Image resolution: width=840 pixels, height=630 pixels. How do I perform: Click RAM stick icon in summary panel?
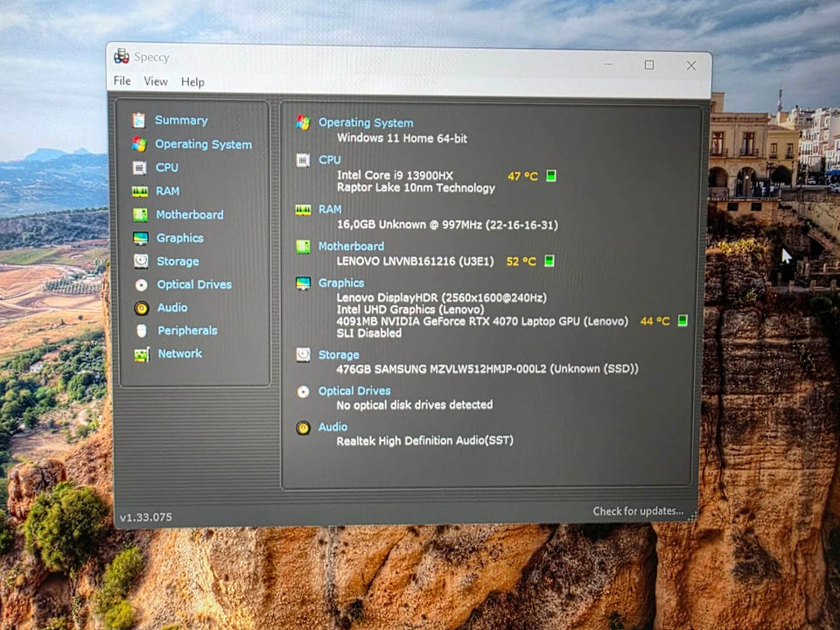(x=304, y=209)
